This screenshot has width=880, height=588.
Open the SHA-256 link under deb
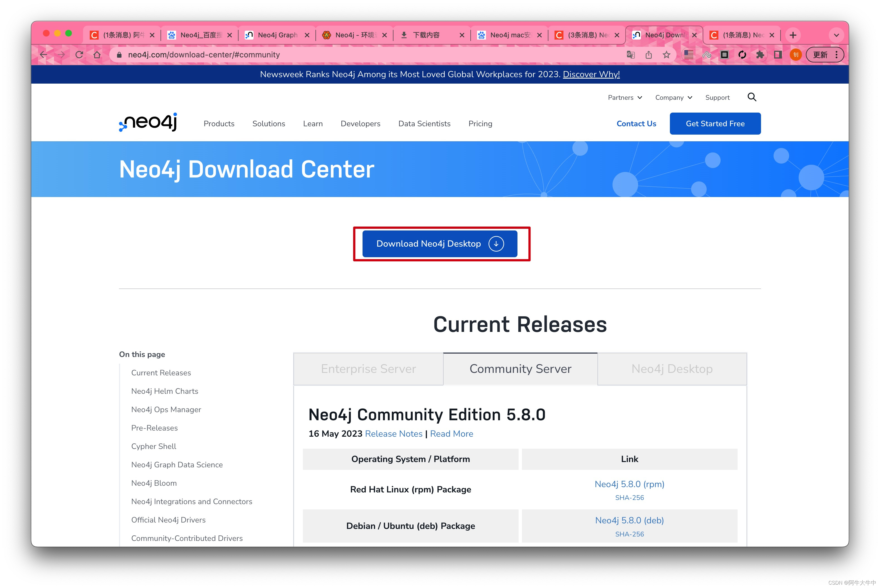pyautogui.click(x=629, y=534)
